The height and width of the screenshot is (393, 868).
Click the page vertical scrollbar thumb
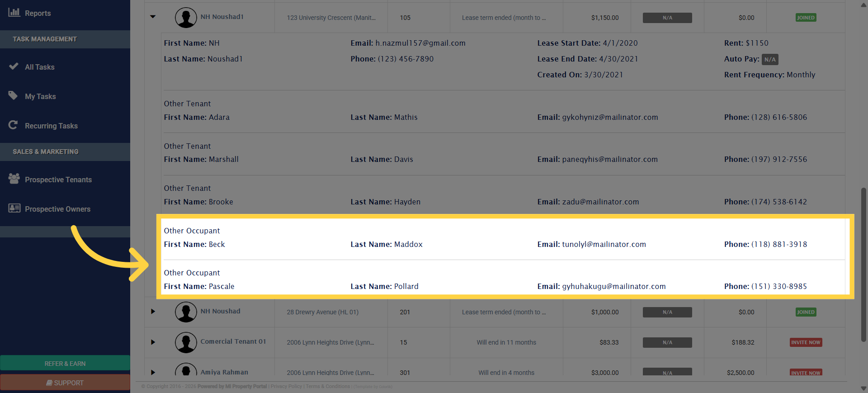click(x=863, y=265)
